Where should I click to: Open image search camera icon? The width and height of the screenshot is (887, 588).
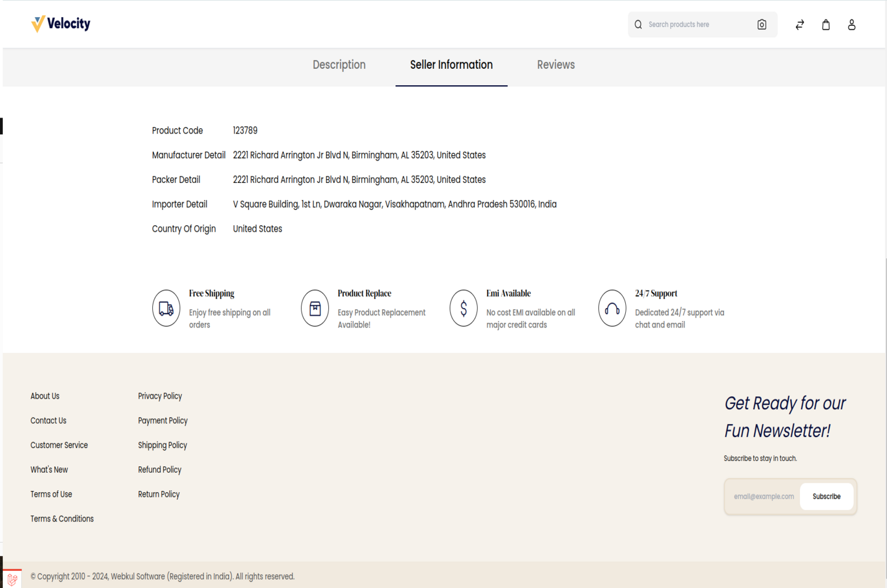tap(762, 25)
